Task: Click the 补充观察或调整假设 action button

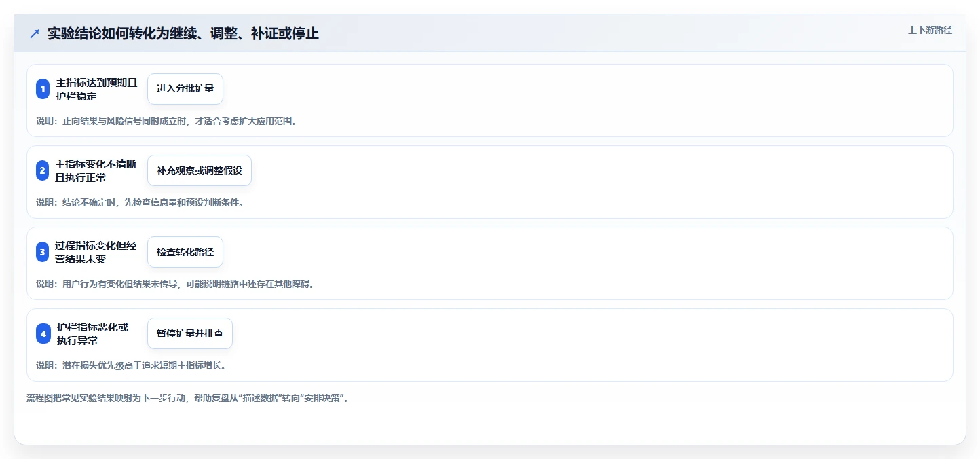Action: click(200, 170)
